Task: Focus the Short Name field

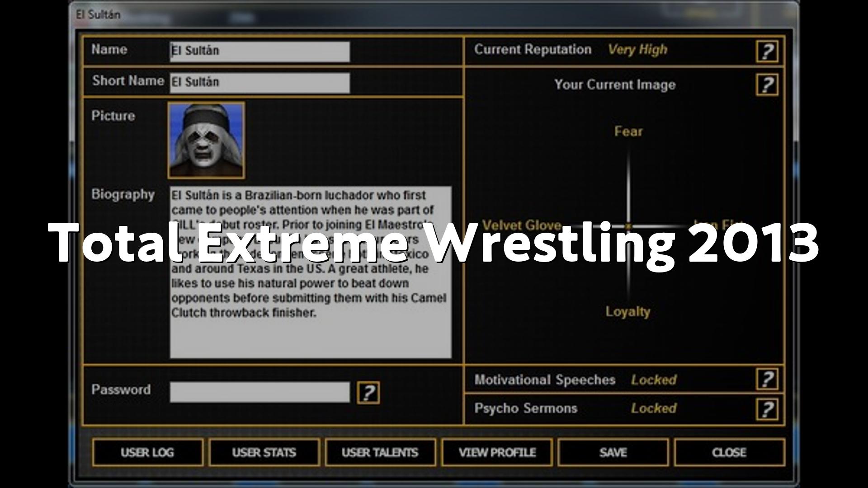Action: click(259, 83)
